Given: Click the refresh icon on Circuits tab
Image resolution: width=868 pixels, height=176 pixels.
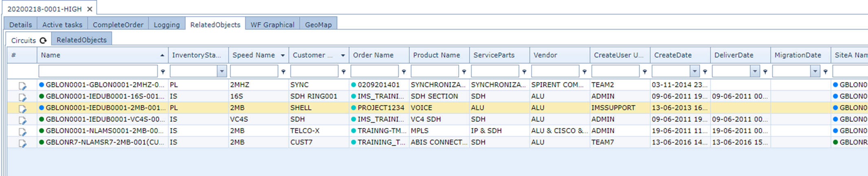Looking at the screenshot, I should 43,40.
